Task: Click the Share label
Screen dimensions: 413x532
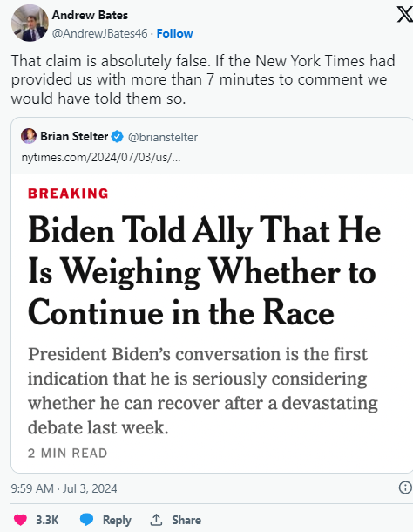Action: pyautogui.click(x=186, y=520)
